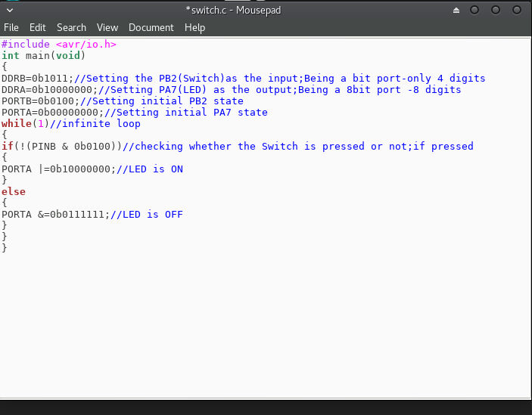Click the '//Setting initial PA7 state' comment
Screen dimensions: 532x415
tap(186, 113)
